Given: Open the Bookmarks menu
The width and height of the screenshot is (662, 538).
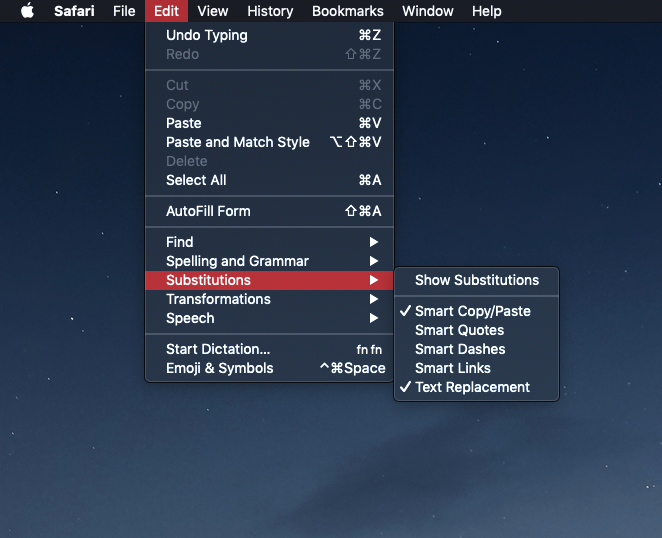Looking at the screenshot, I should tap(347, 11).
